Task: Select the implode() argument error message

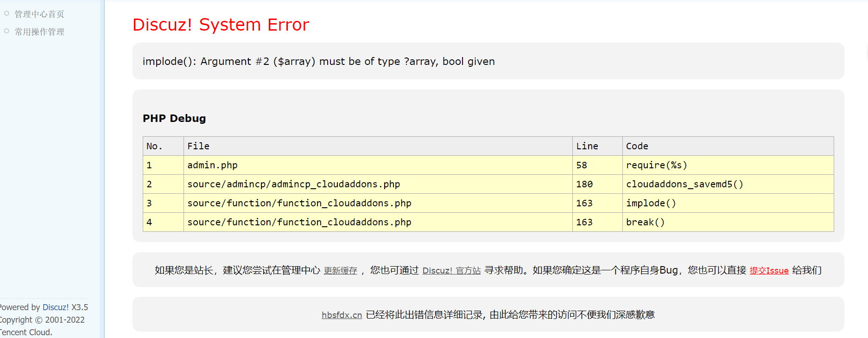Action: 318,61
